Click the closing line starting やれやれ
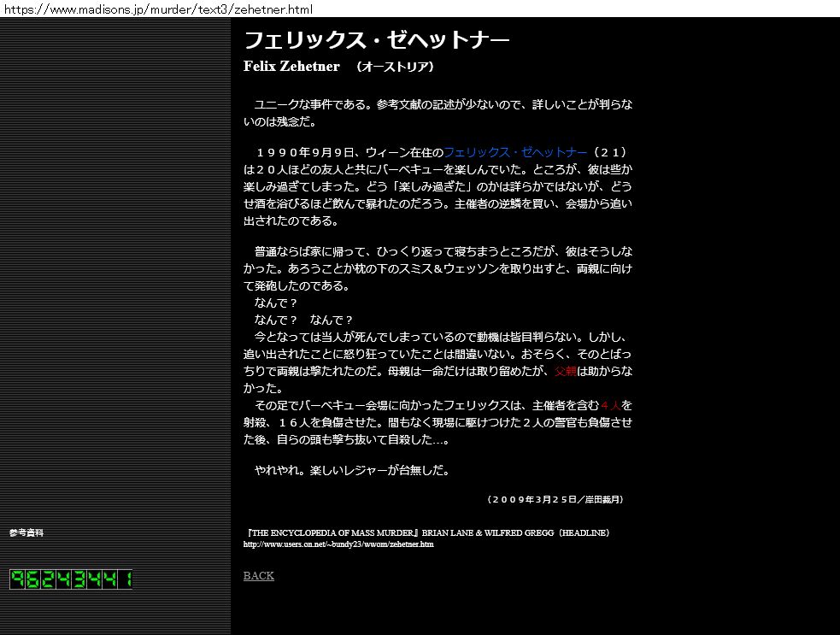840x635 pixels. 352,470
